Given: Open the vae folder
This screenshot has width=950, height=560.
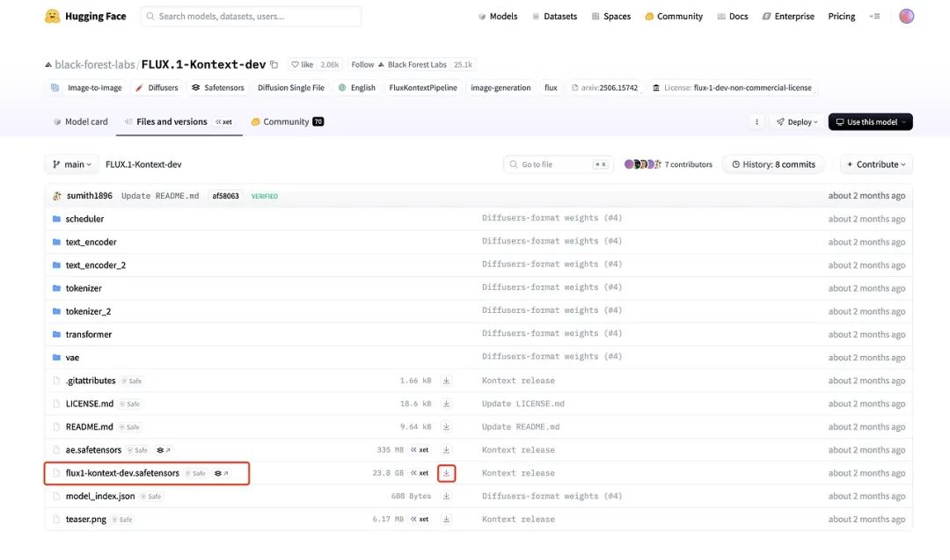Looking at the screenshot, I should pos(72,357).
